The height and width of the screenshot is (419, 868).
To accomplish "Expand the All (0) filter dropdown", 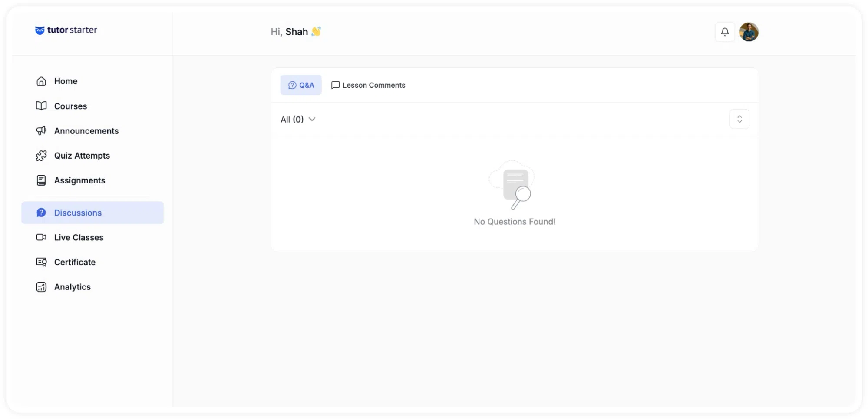I will tap(298, 120).
